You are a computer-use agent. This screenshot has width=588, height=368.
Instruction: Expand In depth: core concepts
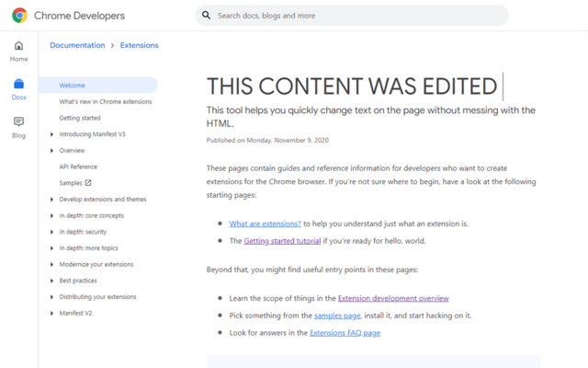coord(51,215)
